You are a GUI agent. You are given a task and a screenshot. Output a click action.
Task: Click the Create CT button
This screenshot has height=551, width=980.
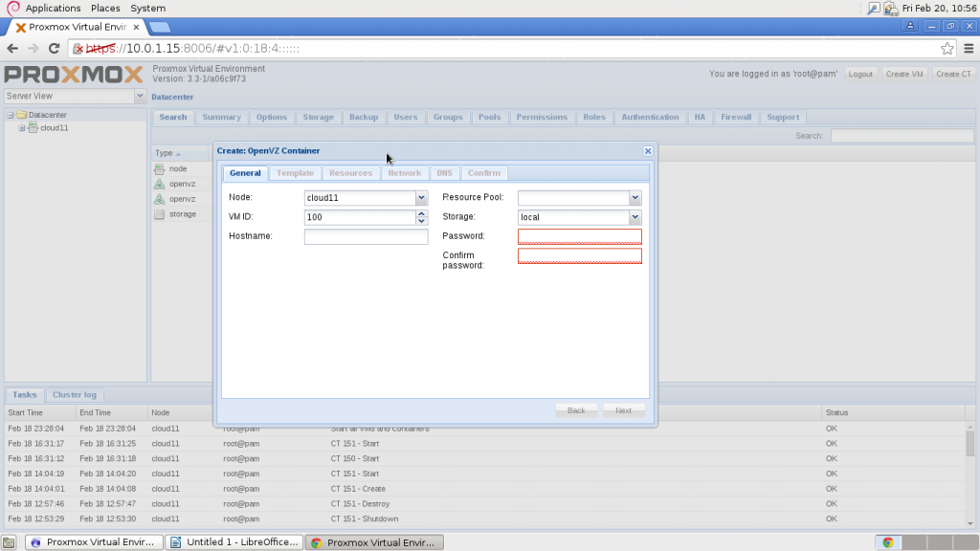point(953,74)
